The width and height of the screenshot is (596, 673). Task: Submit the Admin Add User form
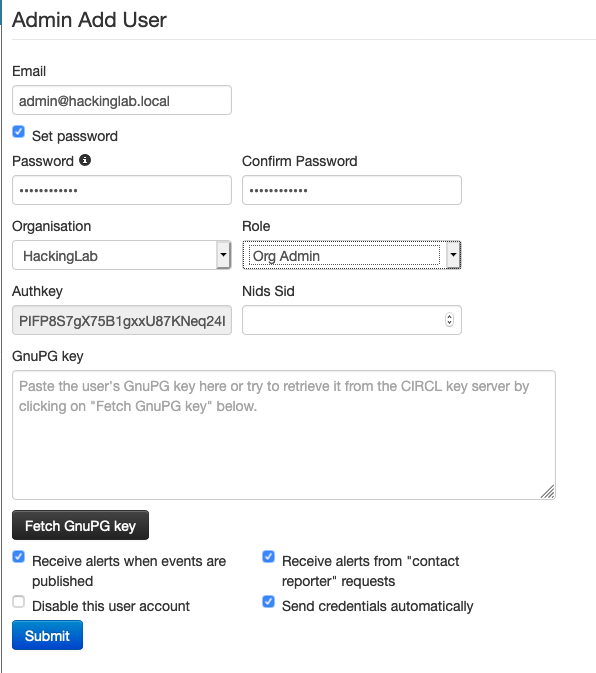coord(47,635)
